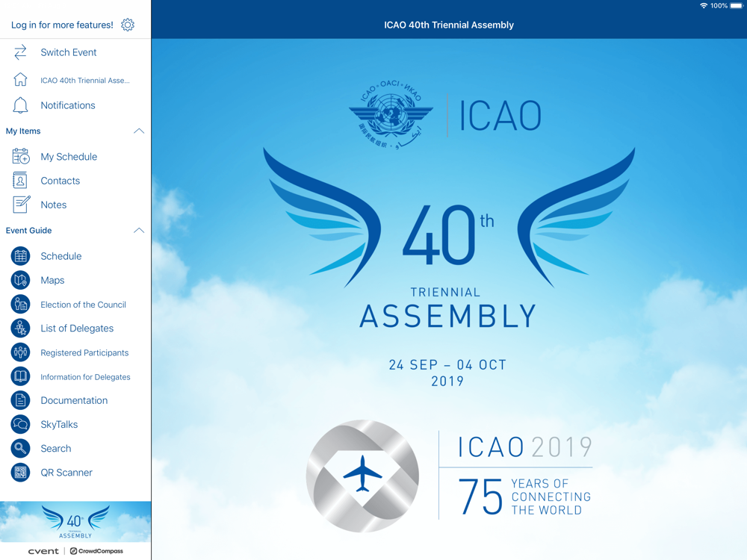Click the Event Guide section header
Image resolution: width=747 pixels, height=560 pixels.
click(28, 231)
